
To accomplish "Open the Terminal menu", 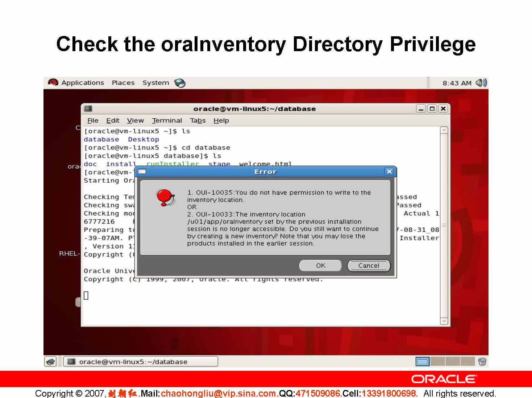I will pyautogui.click(x=167, y=120).
